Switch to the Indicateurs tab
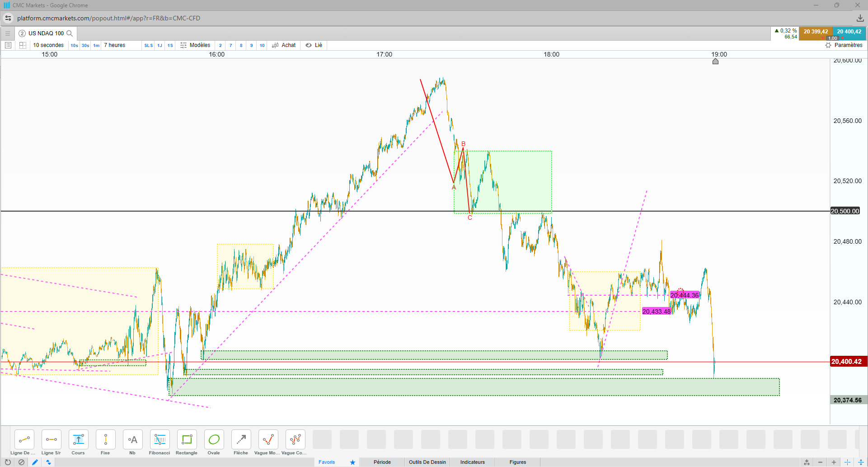868x467 pixels. coord(473,462)
